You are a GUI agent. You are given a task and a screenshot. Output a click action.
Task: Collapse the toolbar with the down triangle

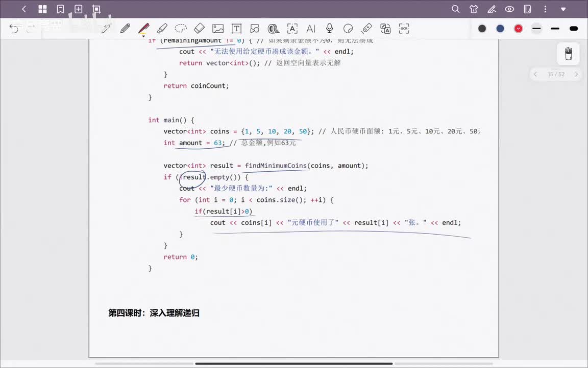tap(563, 9)
